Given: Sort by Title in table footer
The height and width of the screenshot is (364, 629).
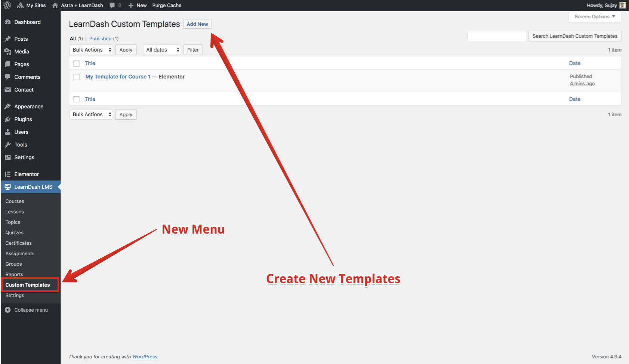Looking at the screenshot, I should [90, 99].
